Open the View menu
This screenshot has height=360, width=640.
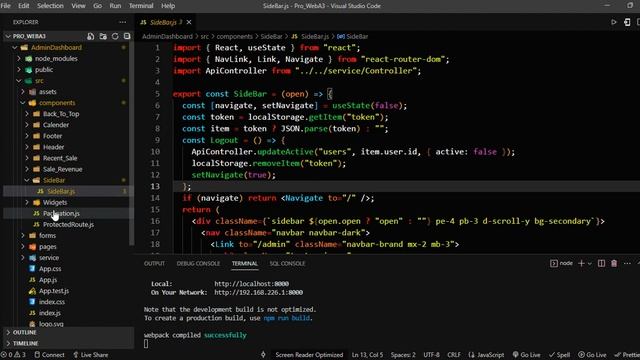[78, 6]
